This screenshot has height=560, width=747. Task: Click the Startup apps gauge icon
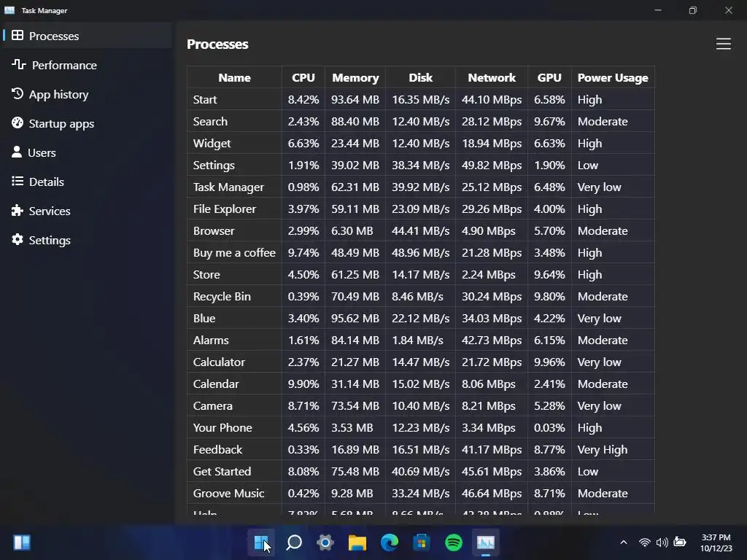tap(18, 122)
